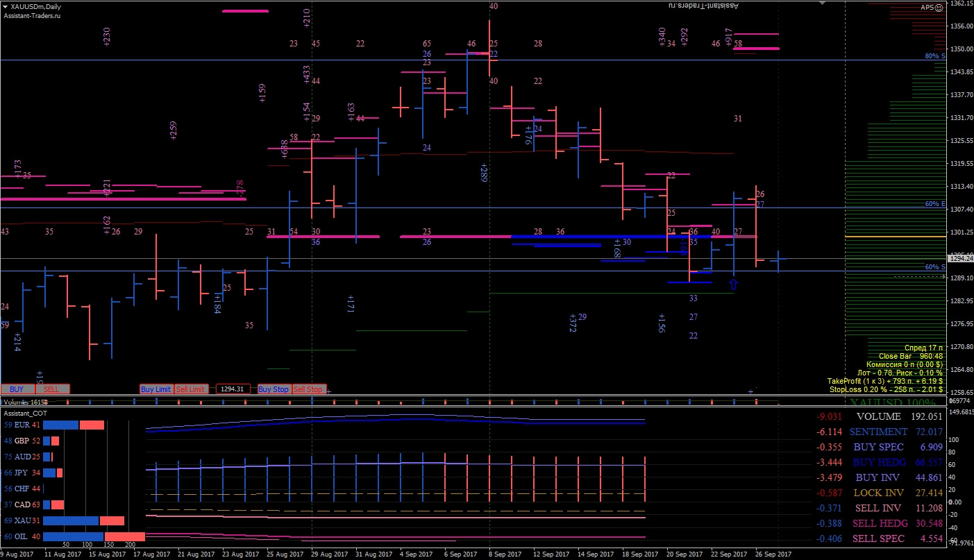Click the yellow horizontal level line on the right
The height and width of the screenshot is (560, 974).
point(895,237)
